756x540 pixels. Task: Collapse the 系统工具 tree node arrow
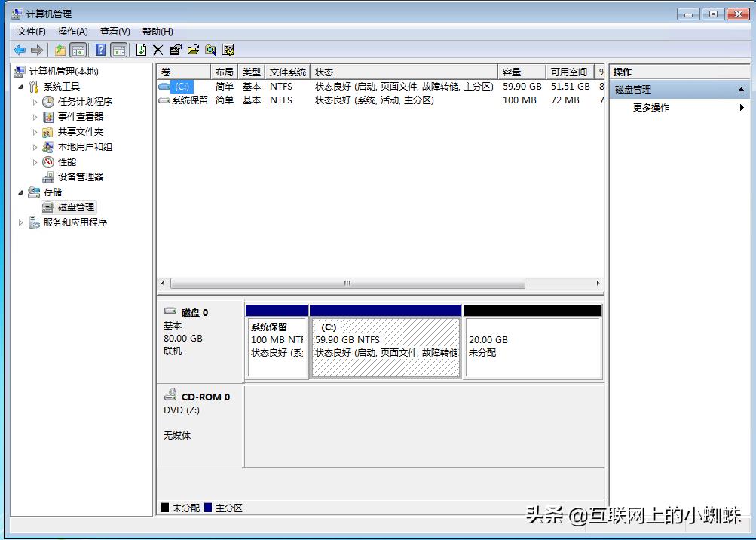pyautogui.click(x=20, y=87)
